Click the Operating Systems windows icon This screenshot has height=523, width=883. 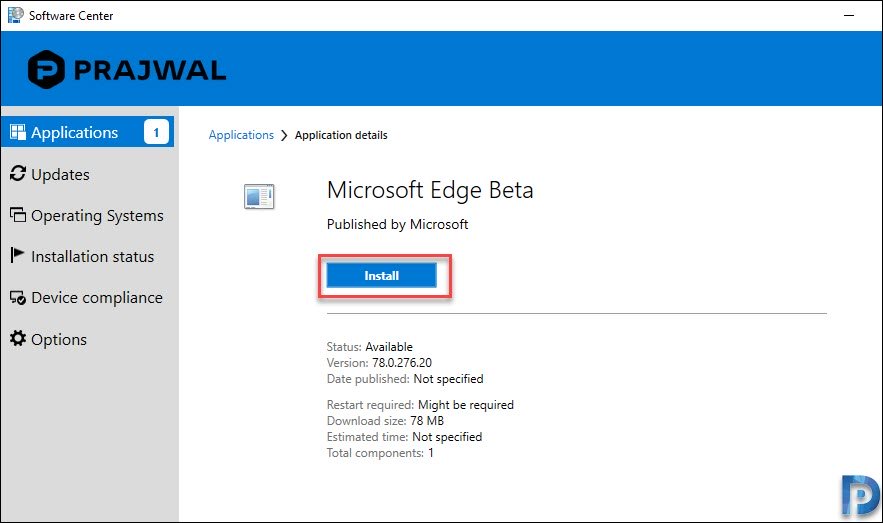(x=18, y=214)
